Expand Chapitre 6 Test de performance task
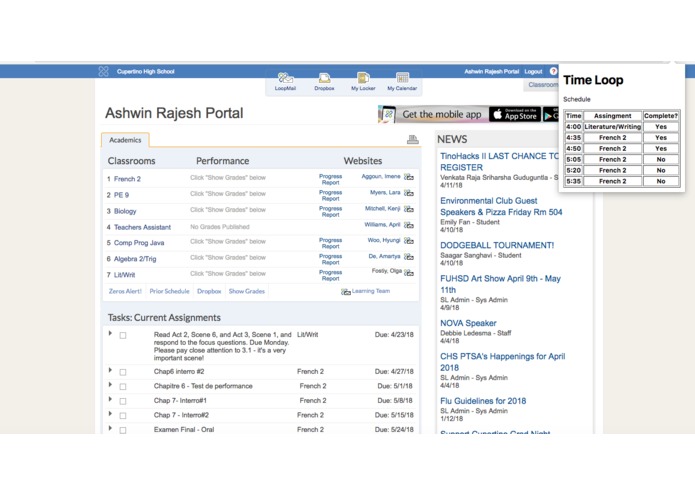 coord(110,385)
